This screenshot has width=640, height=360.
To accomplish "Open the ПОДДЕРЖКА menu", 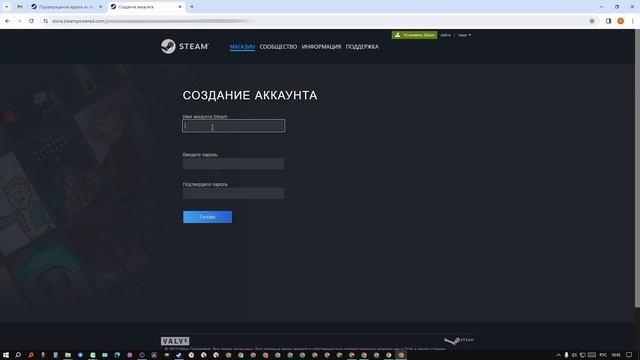I will click(362, 47).
